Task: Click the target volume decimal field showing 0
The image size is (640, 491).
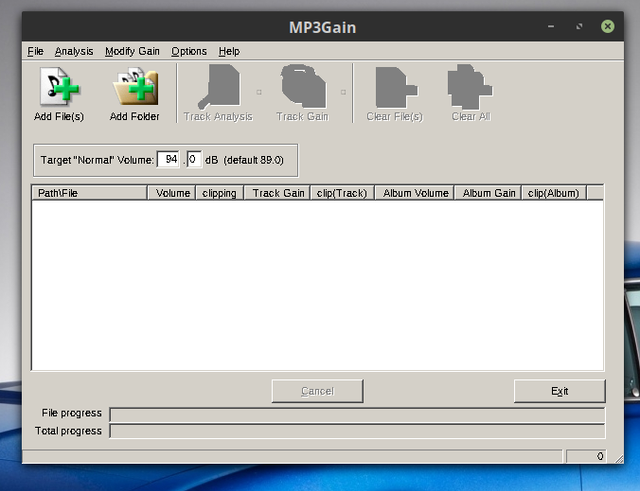Action: [x=194, y=160]
